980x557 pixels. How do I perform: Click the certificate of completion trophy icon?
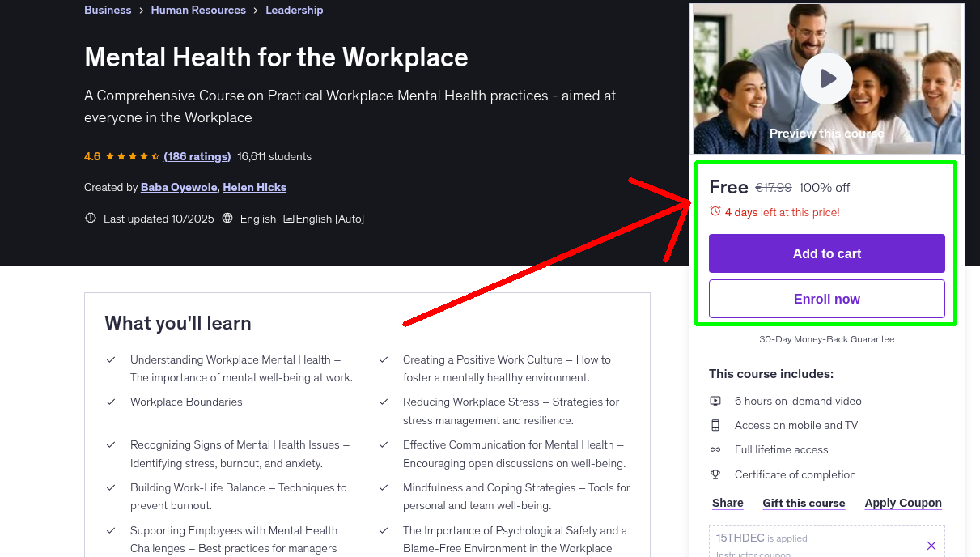pos(715,474)
